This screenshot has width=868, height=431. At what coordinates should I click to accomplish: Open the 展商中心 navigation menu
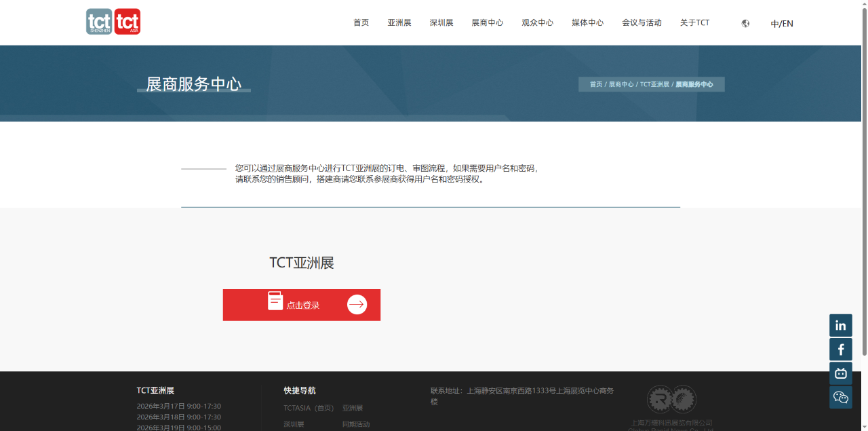(x=487, y=22)
